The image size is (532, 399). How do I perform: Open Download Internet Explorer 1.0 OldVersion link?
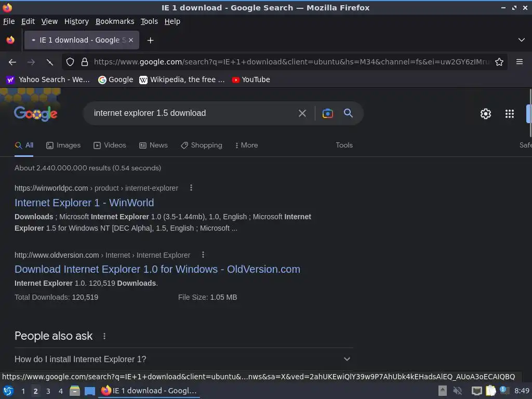click(x=157, y=269)
